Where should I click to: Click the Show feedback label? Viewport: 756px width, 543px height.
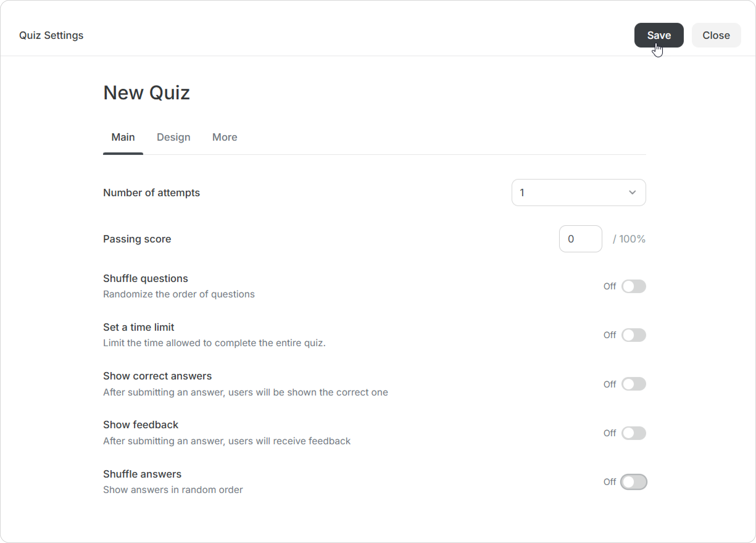coord(140,425)
